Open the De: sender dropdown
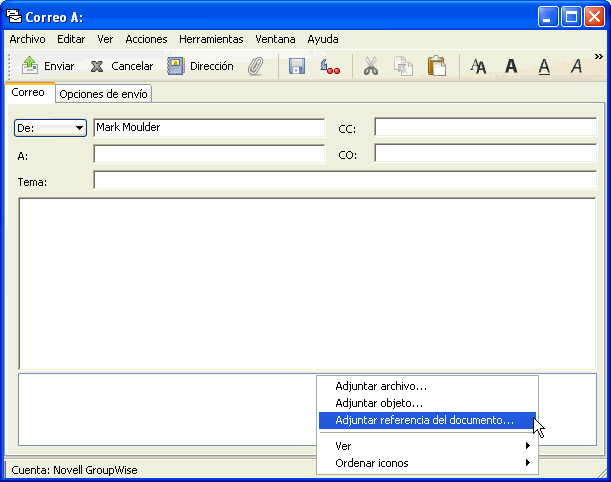The image size is (611, 482). [x=51, y=128]
